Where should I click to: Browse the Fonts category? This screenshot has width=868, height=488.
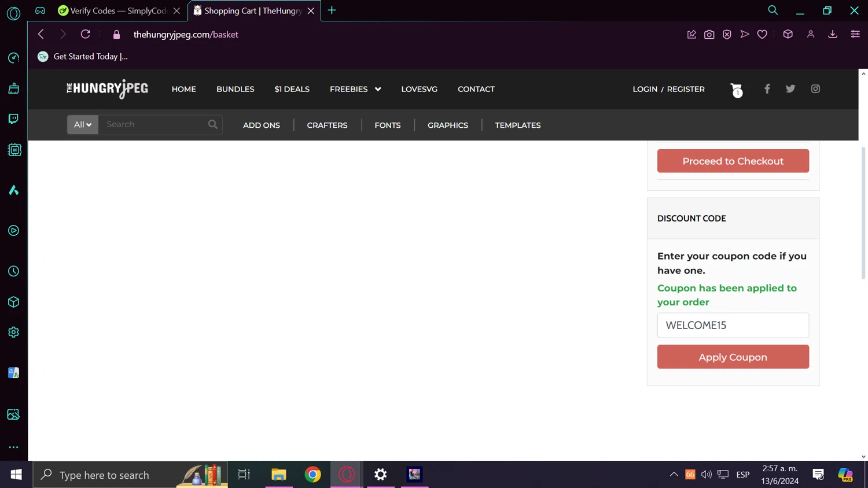388,125
